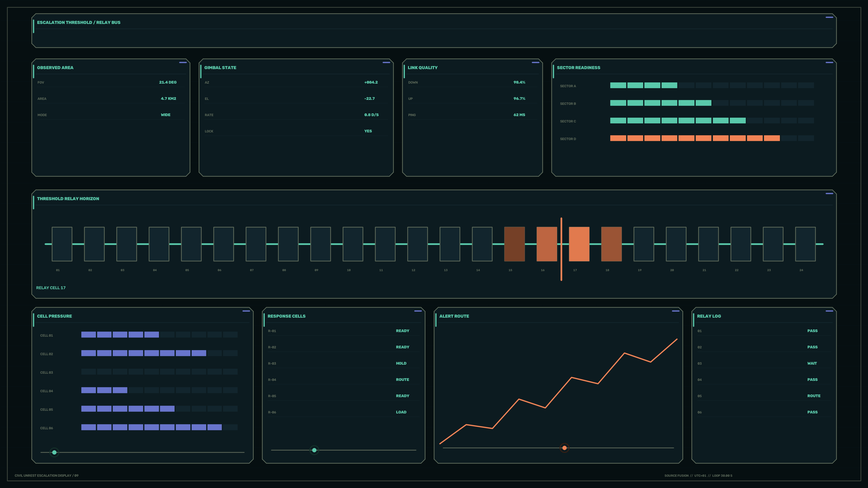Click the FOV value 21.4 DEG
Viewport: 868px width, 488px height.
tap(168, 82)
